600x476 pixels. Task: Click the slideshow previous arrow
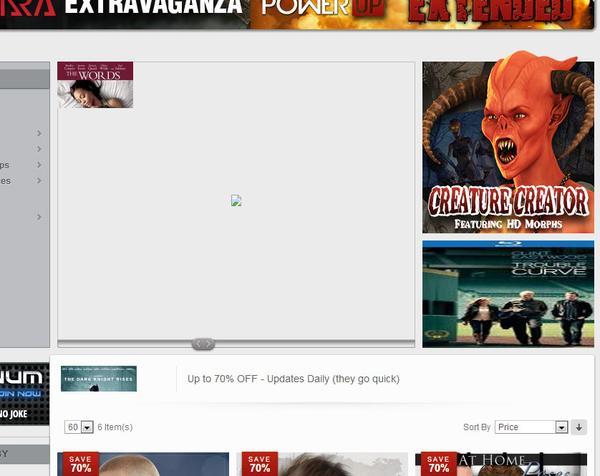(198, 344)
